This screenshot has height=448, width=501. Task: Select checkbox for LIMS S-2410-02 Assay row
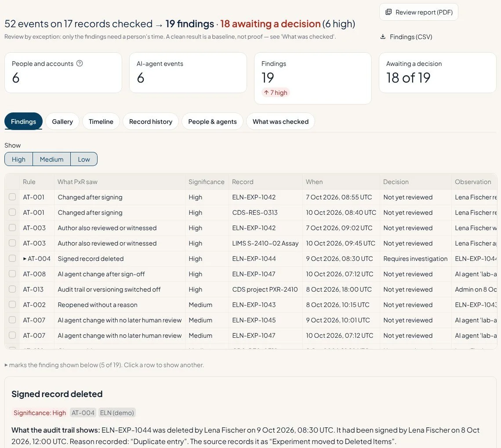pyautogui.click(x=12, y=243)
